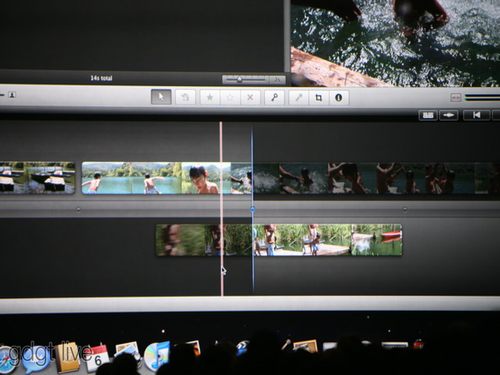Mark selection as favorite with solid star

pos(210,97)
